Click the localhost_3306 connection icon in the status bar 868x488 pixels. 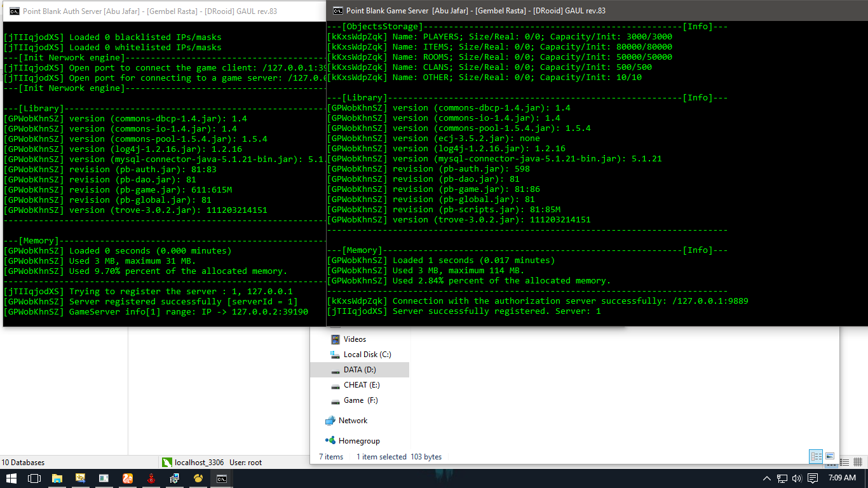pos(167,463)
